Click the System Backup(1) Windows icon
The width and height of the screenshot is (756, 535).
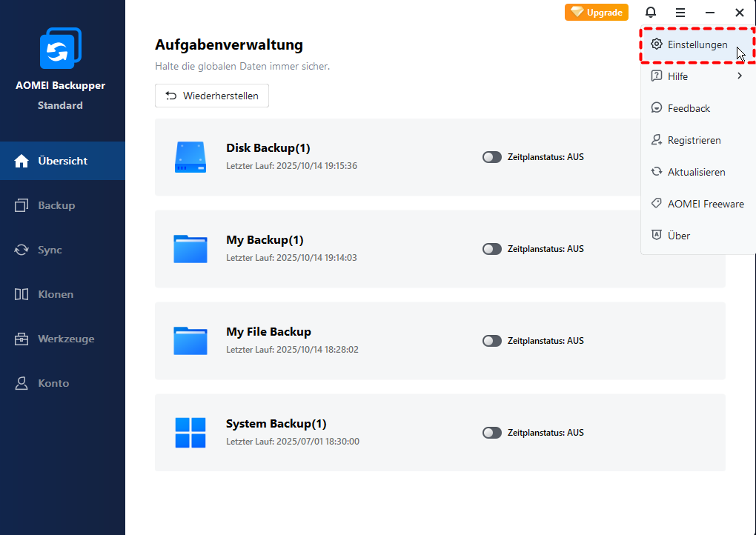tap(190, 432)
